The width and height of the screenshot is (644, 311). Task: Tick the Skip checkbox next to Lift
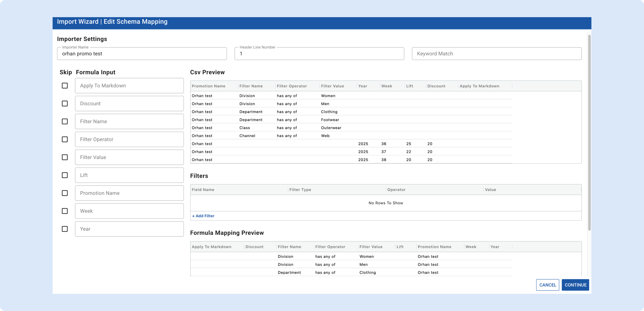coord(65,175)
